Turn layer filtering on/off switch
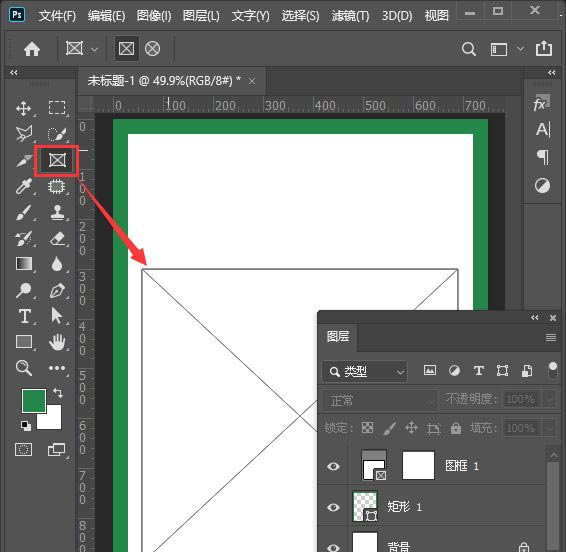 [553, 370]
